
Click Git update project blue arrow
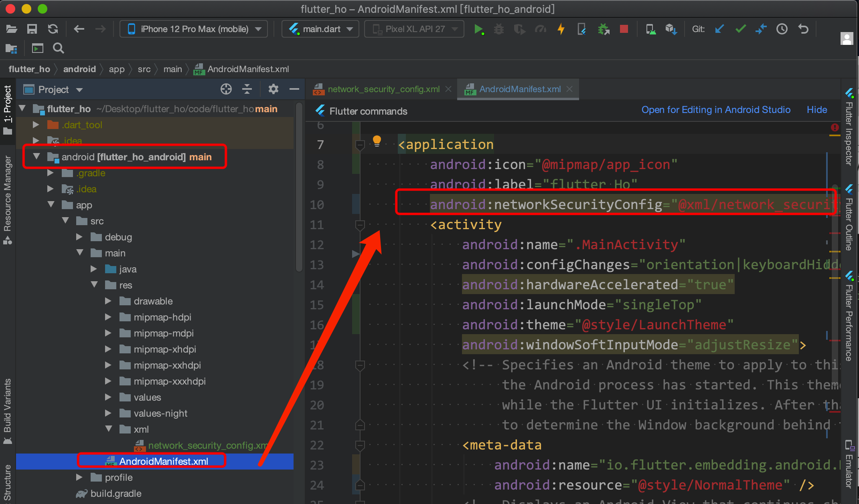[719, 29]
